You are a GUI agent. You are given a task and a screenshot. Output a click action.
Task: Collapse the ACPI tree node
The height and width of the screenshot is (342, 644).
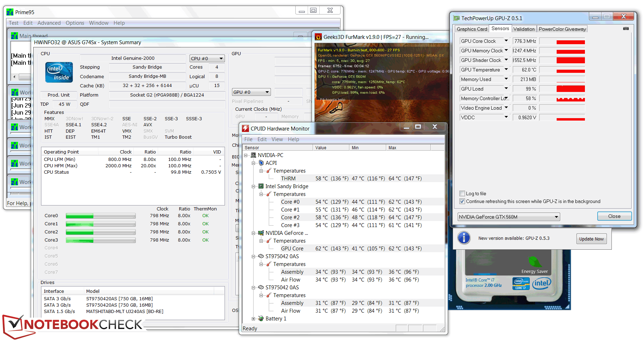253,163
